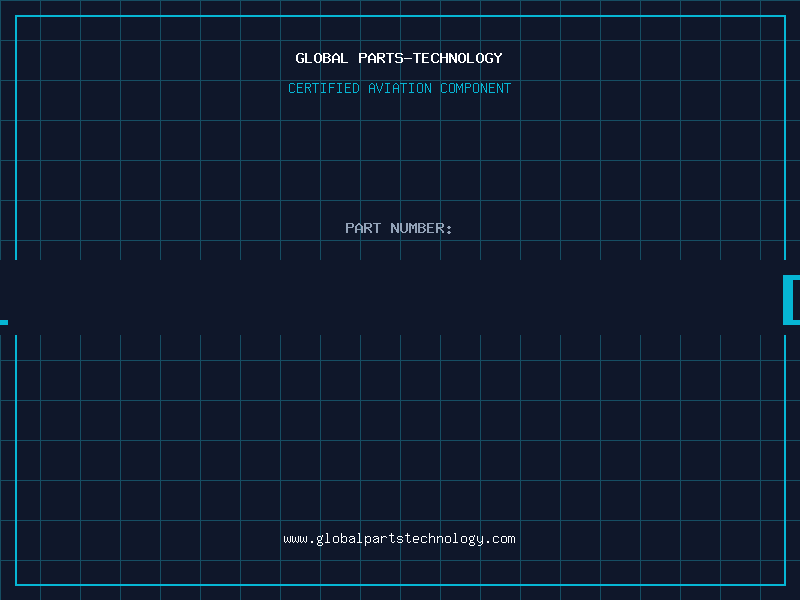Open the www.globalpartstechnology.com link
The image size is (800, 600).
(x=399, y=539)
